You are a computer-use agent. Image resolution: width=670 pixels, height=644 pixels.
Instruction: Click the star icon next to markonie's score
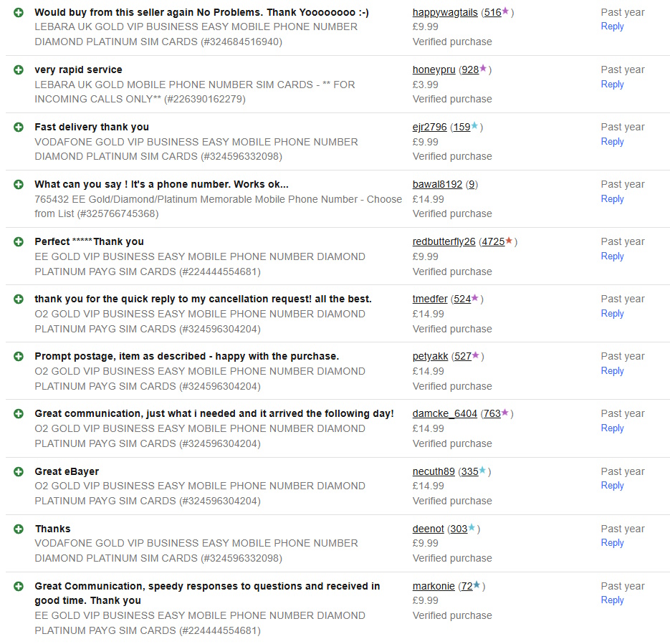(x=477, y=585)
